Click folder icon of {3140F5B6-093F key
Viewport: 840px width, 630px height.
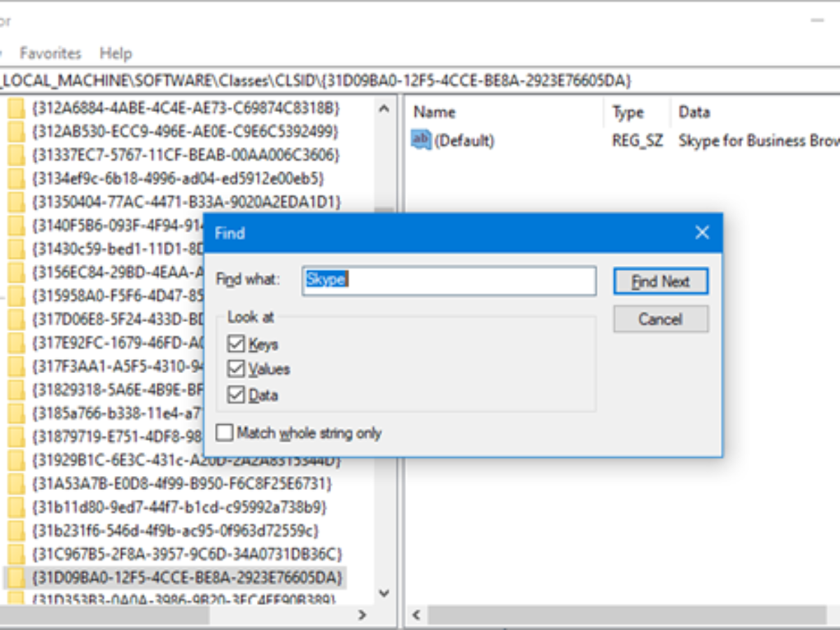[x=16, y=226]
